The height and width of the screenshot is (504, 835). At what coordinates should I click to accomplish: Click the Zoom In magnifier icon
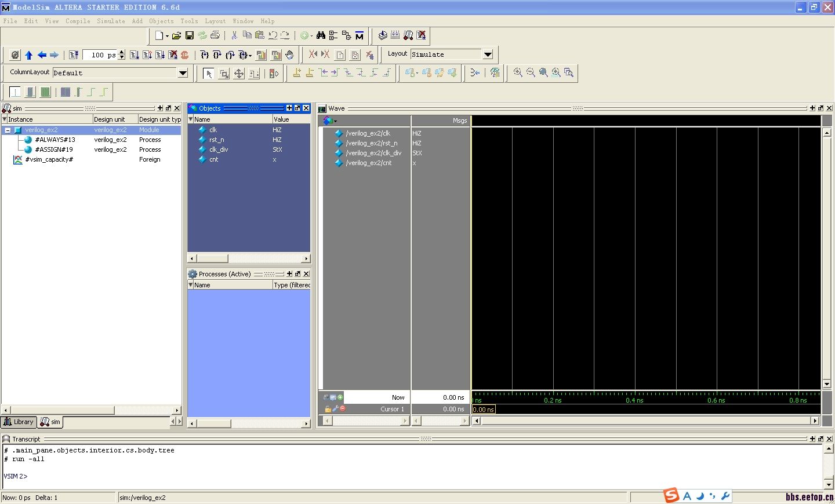tap(518, 72)
